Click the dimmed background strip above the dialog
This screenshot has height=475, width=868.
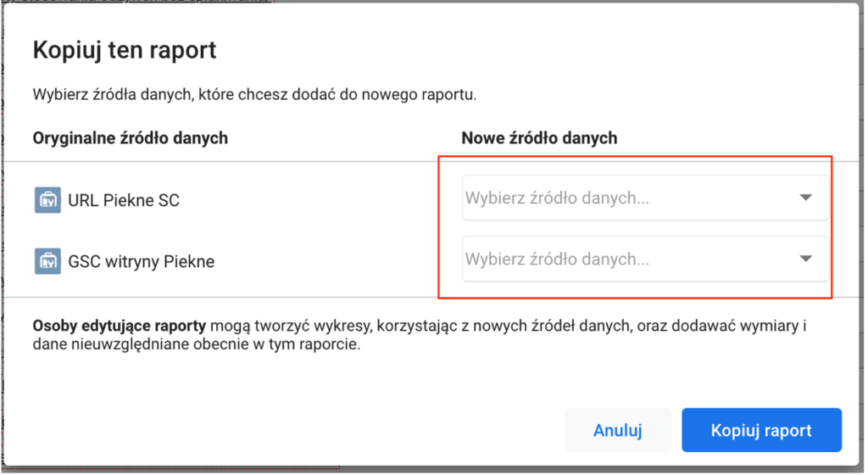pyautogui.click(x=509, y=2)
